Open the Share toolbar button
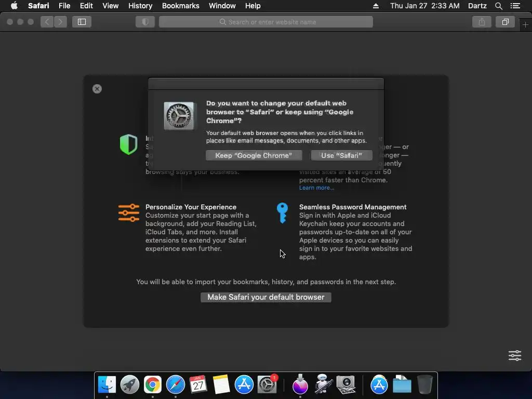 point(482,22)
